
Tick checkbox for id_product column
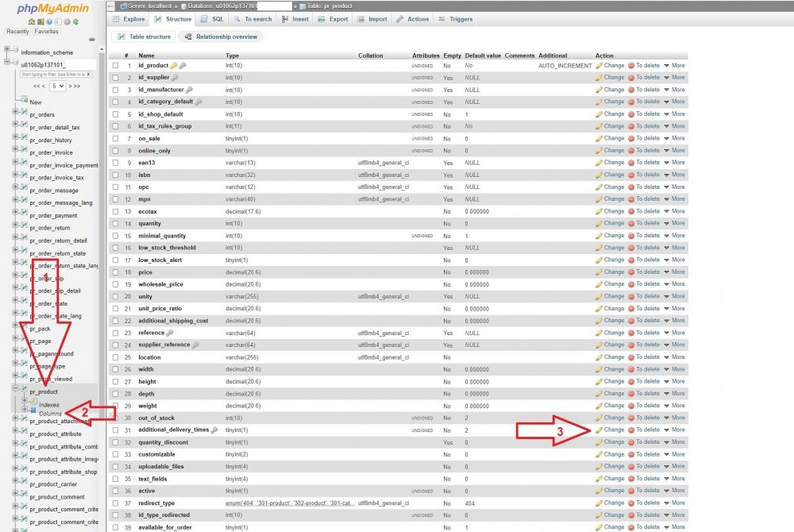(115, 66)
